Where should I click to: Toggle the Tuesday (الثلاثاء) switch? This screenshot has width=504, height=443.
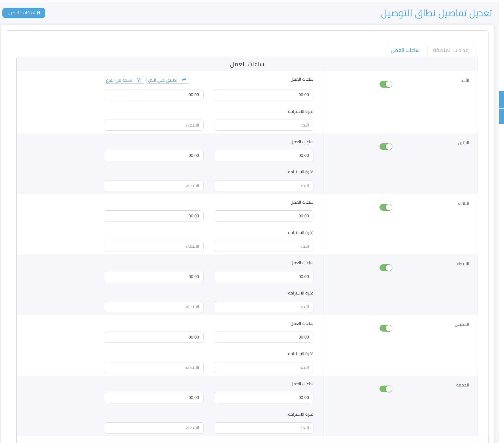pos(386,207)
